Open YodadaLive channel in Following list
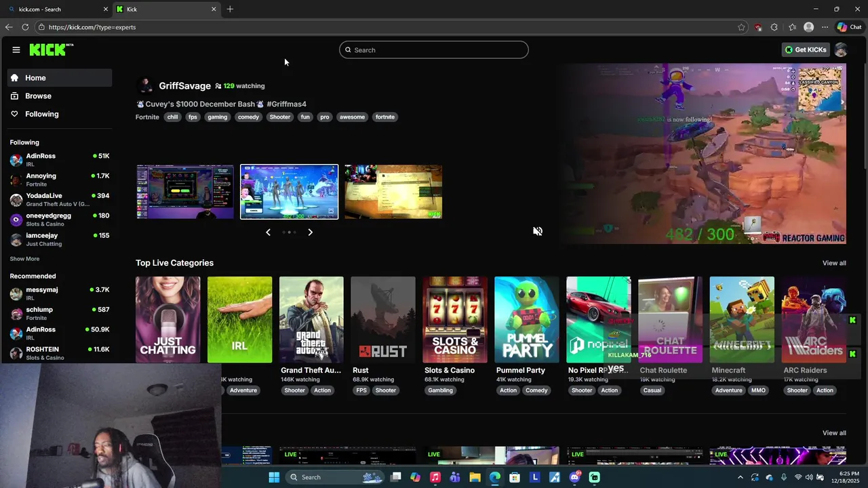The image size is (868, 488). [60, 199]
